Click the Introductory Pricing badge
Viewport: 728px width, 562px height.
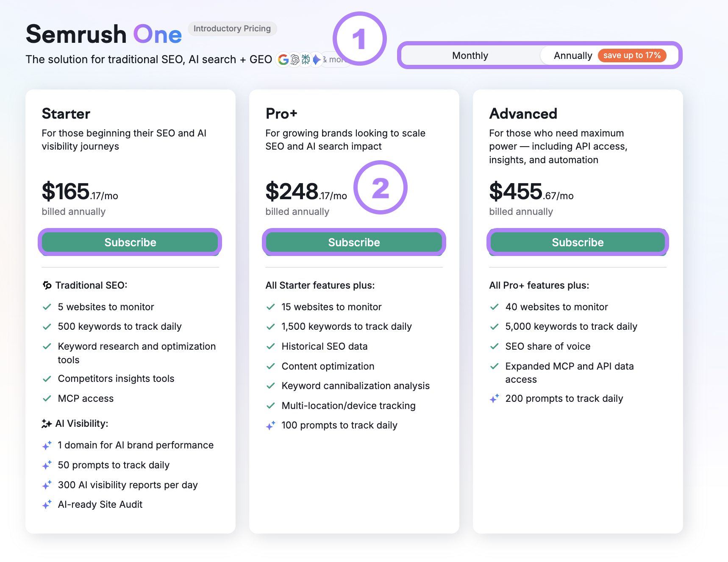tap(232, 28)
